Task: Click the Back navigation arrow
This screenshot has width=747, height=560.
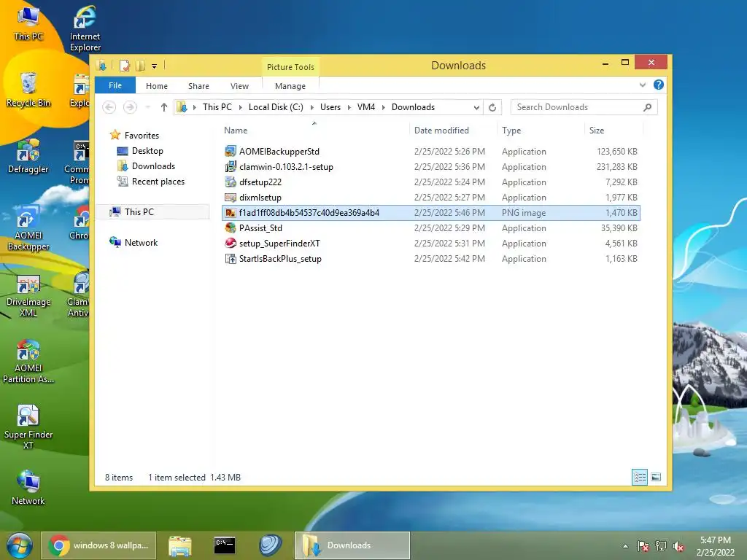Action: (x=109, y=107)
